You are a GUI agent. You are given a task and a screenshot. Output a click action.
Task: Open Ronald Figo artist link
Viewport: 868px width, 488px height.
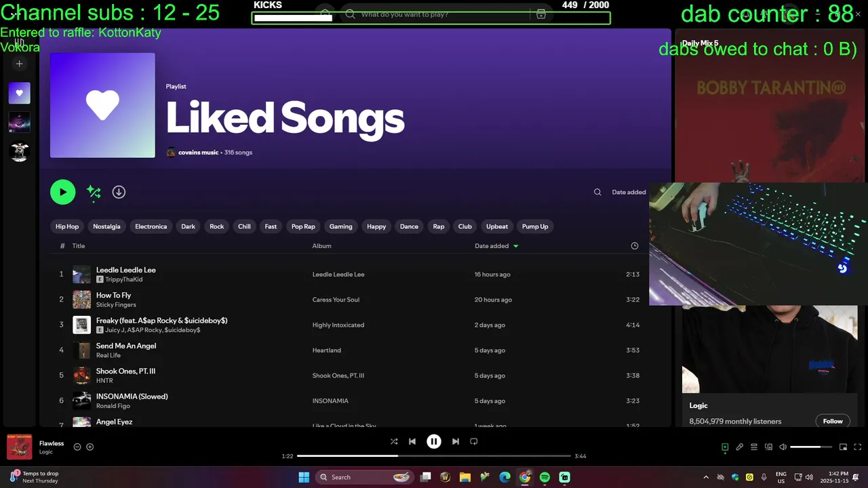tap(113, 406)
